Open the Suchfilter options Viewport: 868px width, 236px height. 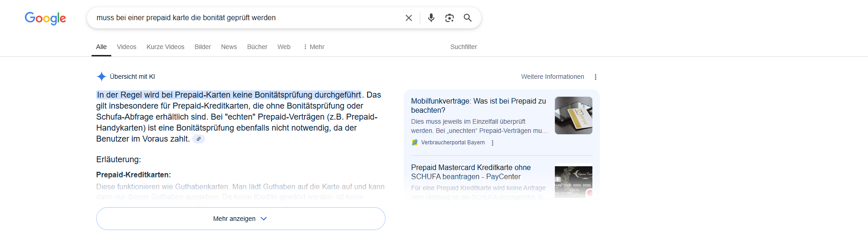point(463,47)
